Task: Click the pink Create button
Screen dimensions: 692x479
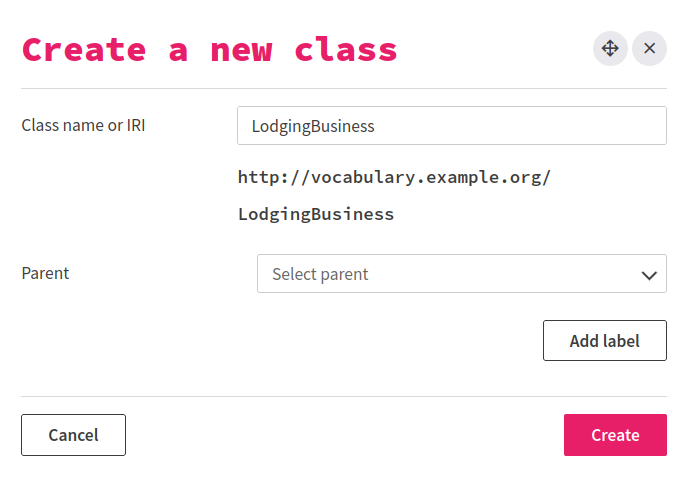Action: click(x=615, y=435)
